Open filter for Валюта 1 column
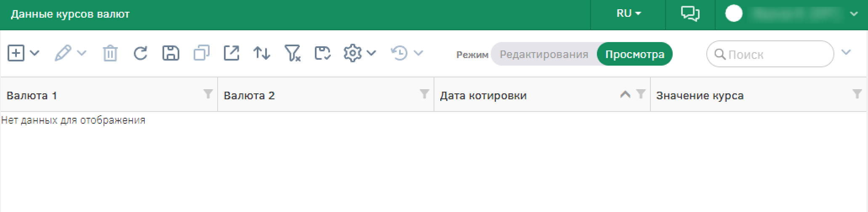Viewport: 868px width, 212px height. (208, 94)
